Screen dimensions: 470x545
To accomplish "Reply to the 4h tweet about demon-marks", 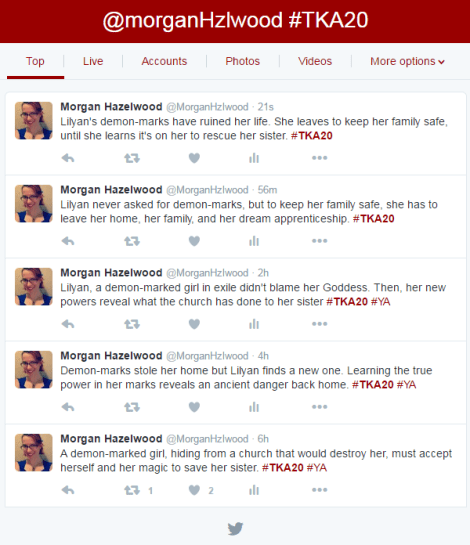I will 68,407.
